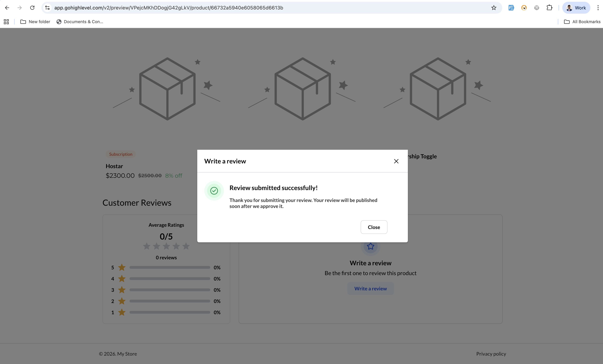Click the 5 star rating bar
This screenshot has width=603, height=364.
pos(170,267)
